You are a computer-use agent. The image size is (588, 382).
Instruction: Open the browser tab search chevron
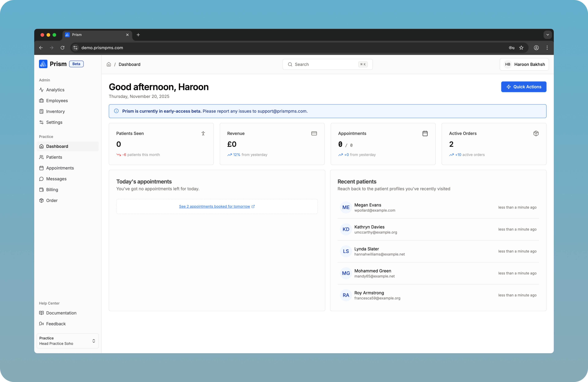point(547,35)
